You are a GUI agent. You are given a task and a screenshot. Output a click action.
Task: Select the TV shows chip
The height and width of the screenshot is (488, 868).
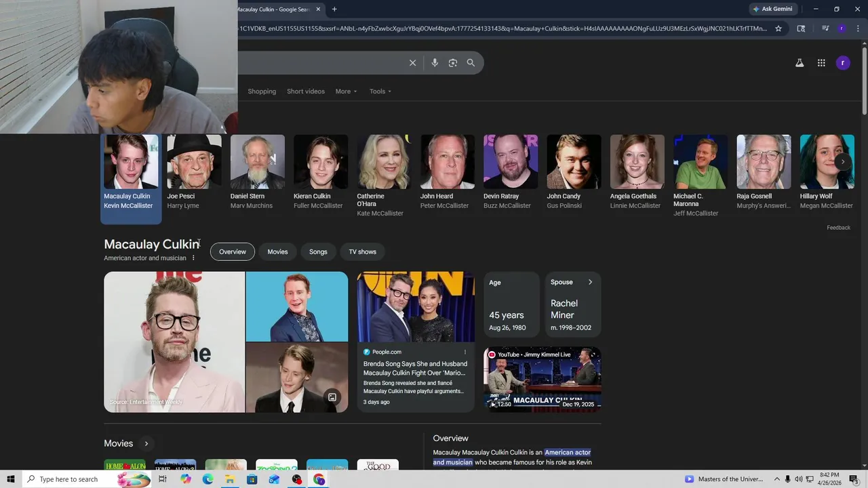363,251
